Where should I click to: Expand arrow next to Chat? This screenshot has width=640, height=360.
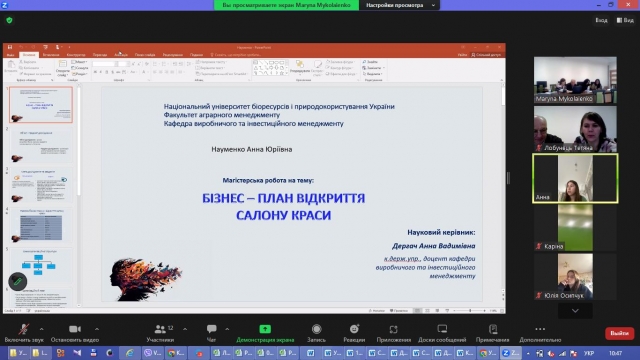pos(227,329)
